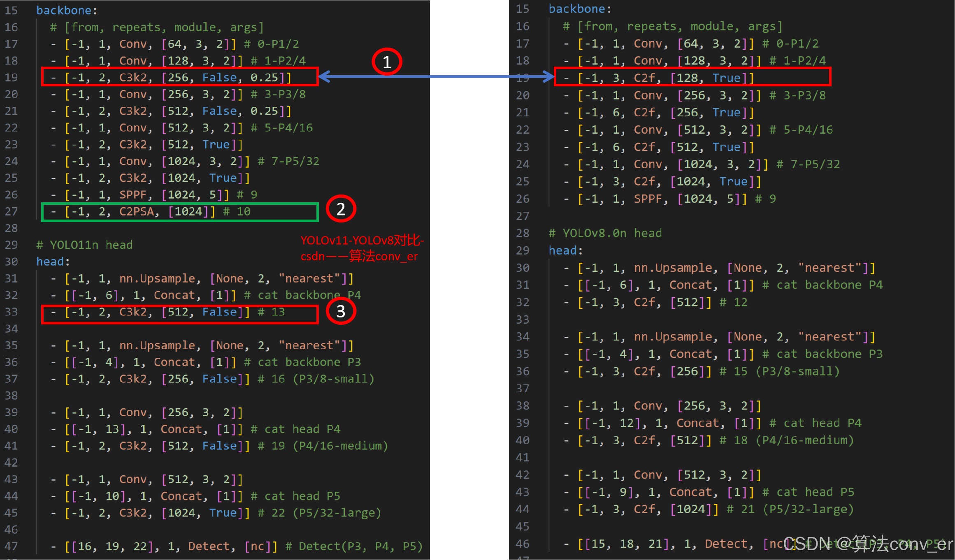Click the red circled number 1 marker
Screen dimensions: 955x560
pyautogui.click(x=386, y=62)
